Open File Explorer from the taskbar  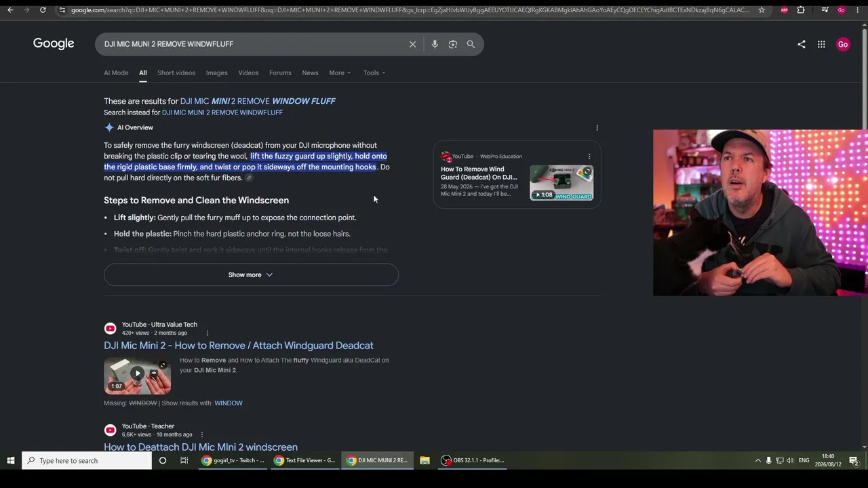tap(425, 461)
